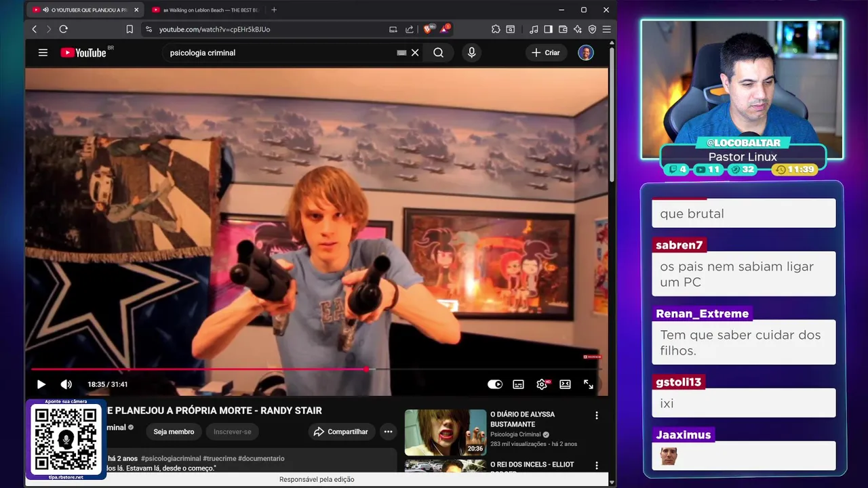The image size is (868, 488).
Task: Click sabren7 username in chat overlay
Action: click(x=679, y=245)
